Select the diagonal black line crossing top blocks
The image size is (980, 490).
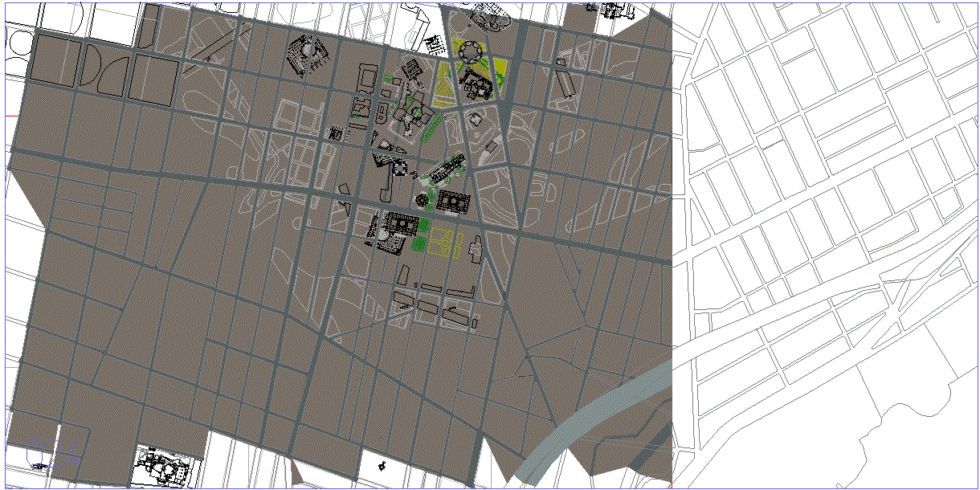(210, 48)
